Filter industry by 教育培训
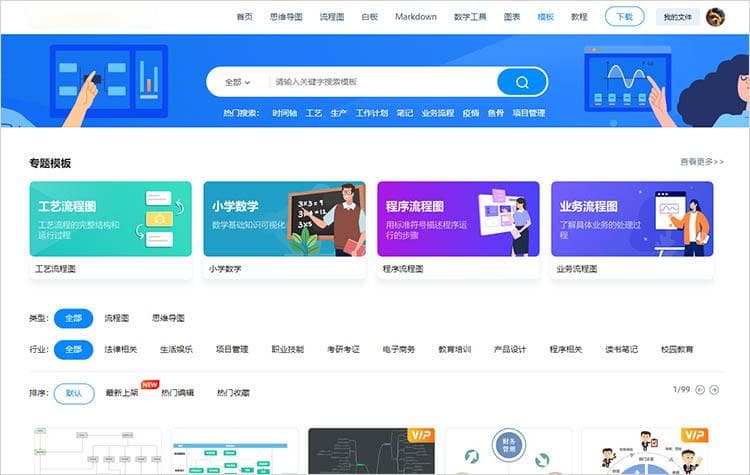 coord(455,349)
